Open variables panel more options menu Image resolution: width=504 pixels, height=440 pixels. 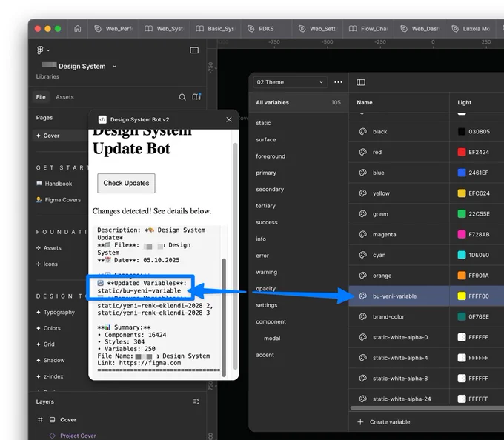click(x=338, y=82)
